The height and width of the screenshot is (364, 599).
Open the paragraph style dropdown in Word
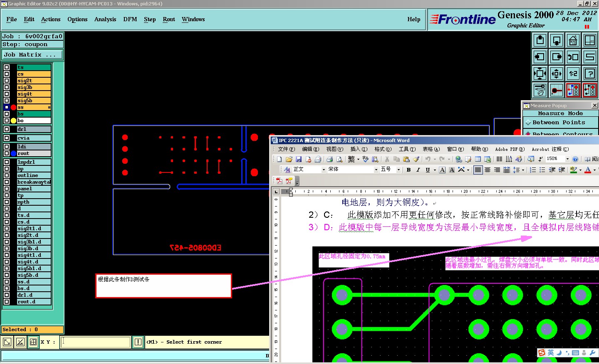point(324,170)
